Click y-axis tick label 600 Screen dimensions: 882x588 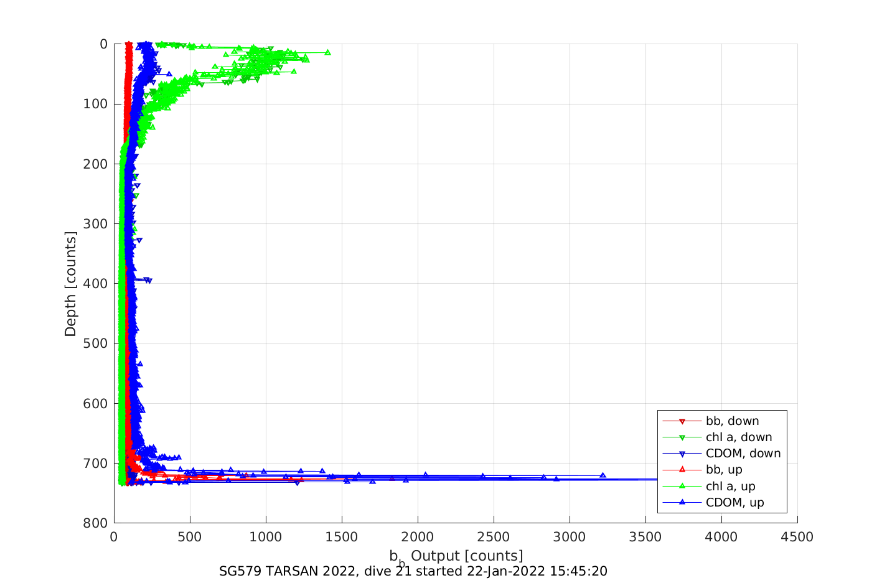pos(96,403)
